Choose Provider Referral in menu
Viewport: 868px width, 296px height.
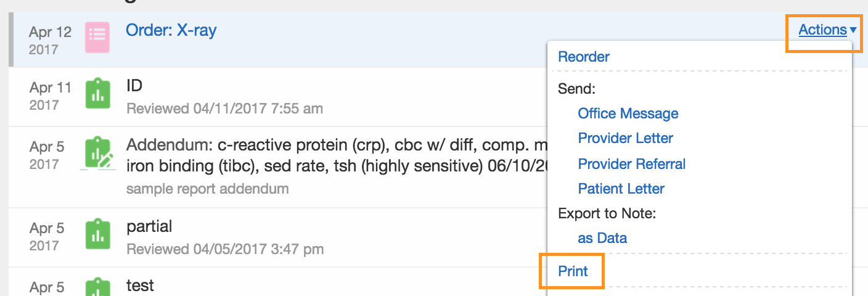632,164
